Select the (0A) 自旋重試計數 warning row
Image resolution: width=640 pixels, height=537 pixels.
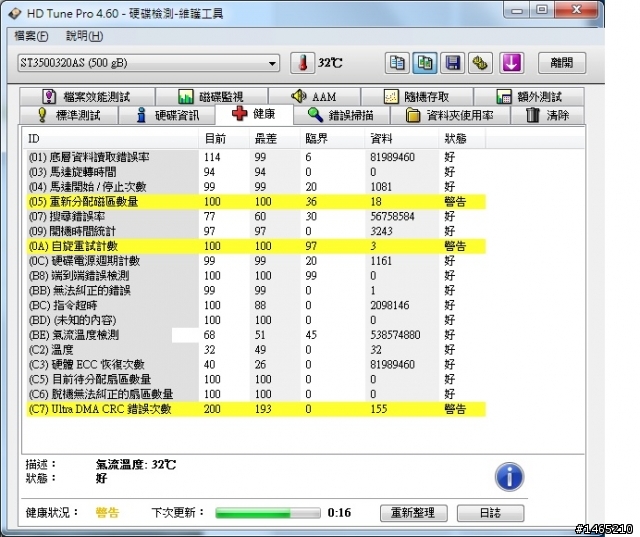pos(256,246)
